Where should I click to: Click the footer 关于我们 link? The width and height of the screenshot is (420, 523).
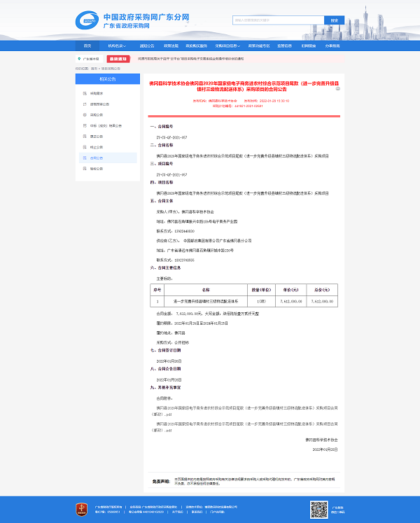click(178, 512)
